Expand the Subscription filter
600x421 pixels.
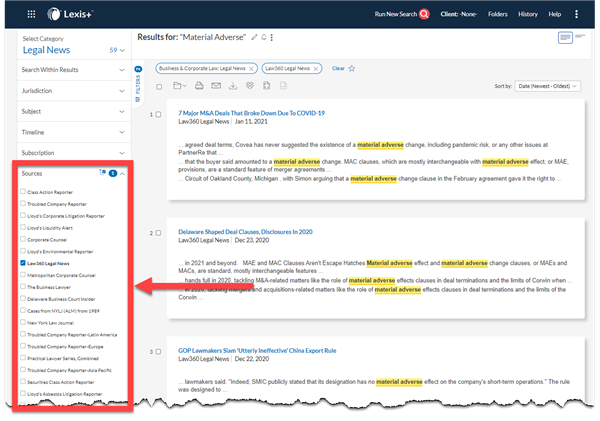click(x=73, y=153)
